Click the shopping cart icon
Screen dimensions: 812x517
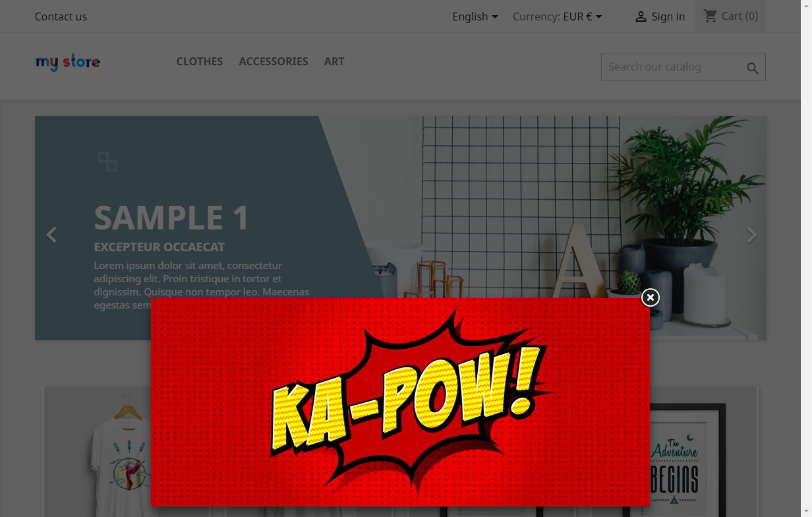tap(710, 16)
